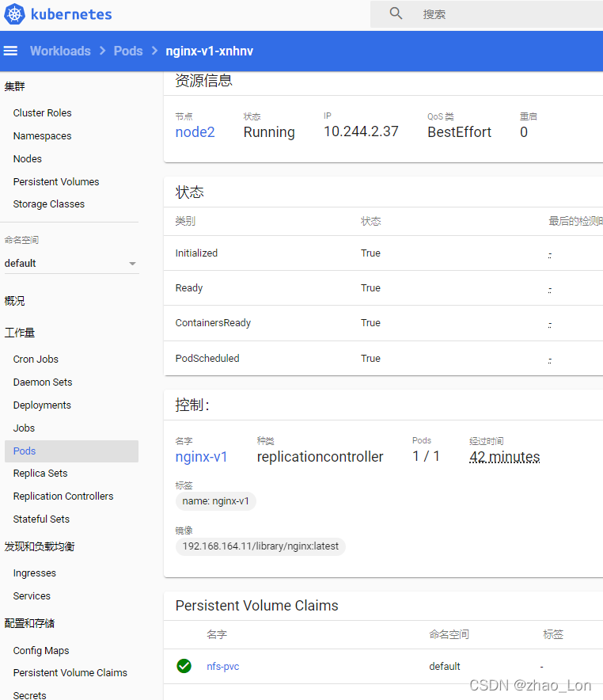Click the ContainersReady condition row
This screenshot has width=603, height=700.
[x=383, y=323]
